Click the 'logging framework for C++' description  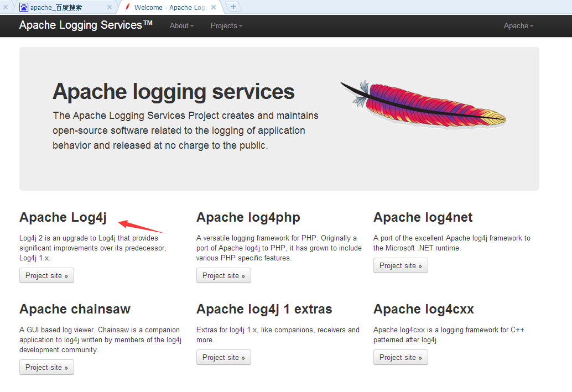point(449,334)
